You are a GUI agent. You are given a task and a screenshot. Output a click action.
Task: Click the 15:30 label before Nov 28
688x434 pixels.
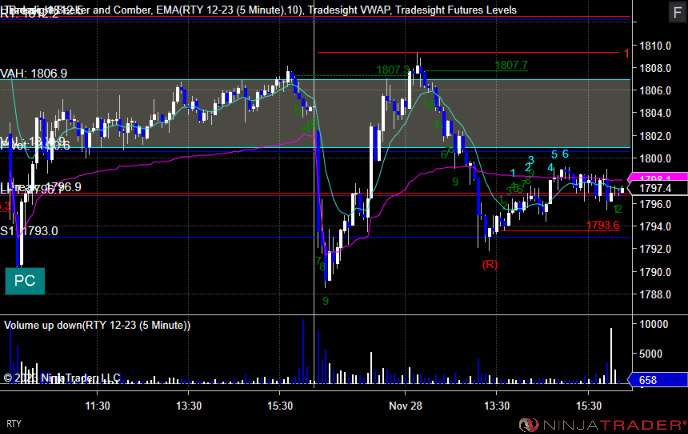(280, 406)
